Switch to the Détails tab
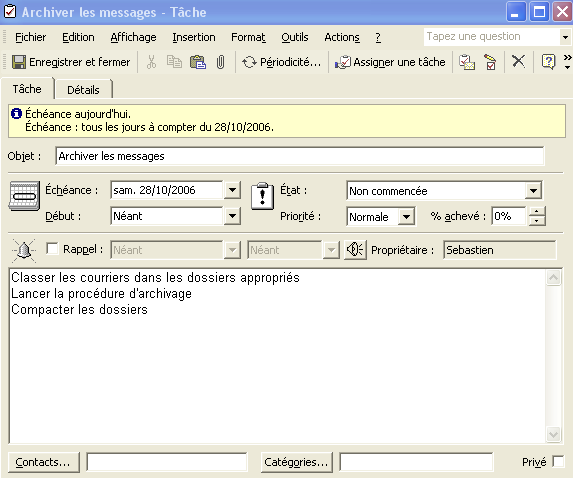573x478 pixels. pos(83,90)
